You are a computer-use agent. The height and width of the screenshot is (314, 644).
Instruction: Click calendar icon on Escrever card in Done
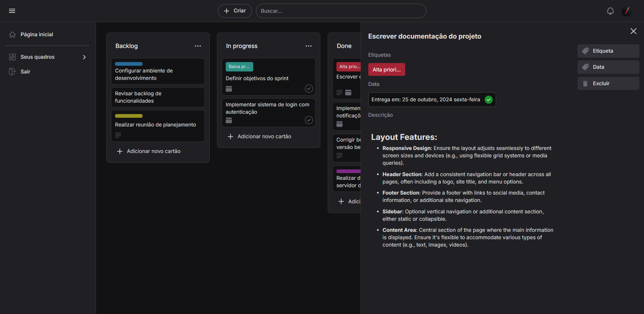pos(348,92)
